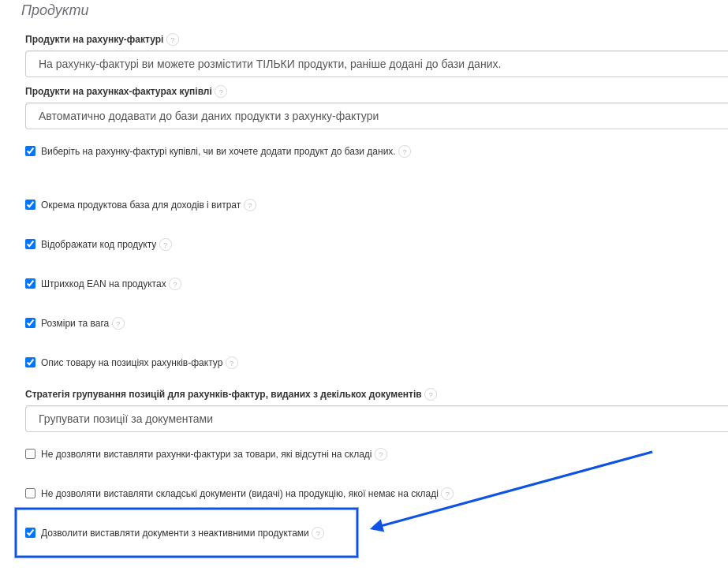Click help icon beside 'Штрихкод EAN на продуктах'

[175, 284]
